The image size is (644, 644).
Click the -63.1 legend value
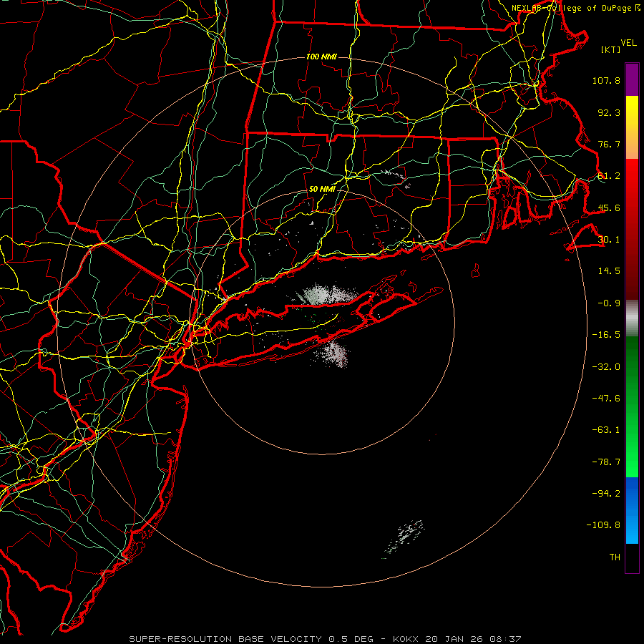[606, 430]
